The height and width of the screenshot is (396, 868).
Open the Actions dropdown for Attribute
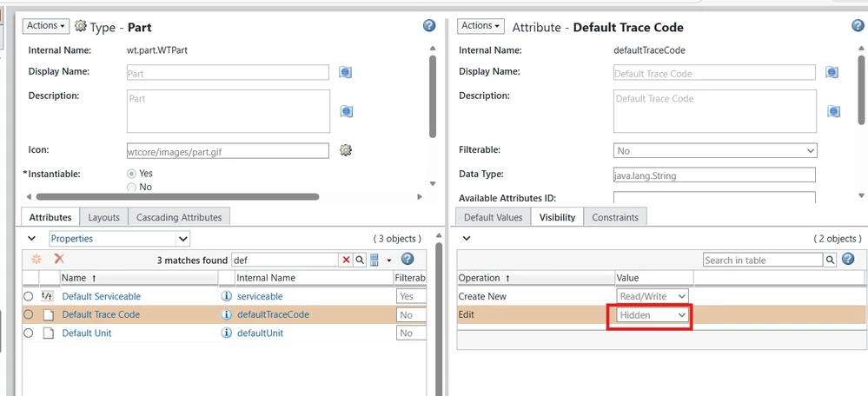point(481,26)
